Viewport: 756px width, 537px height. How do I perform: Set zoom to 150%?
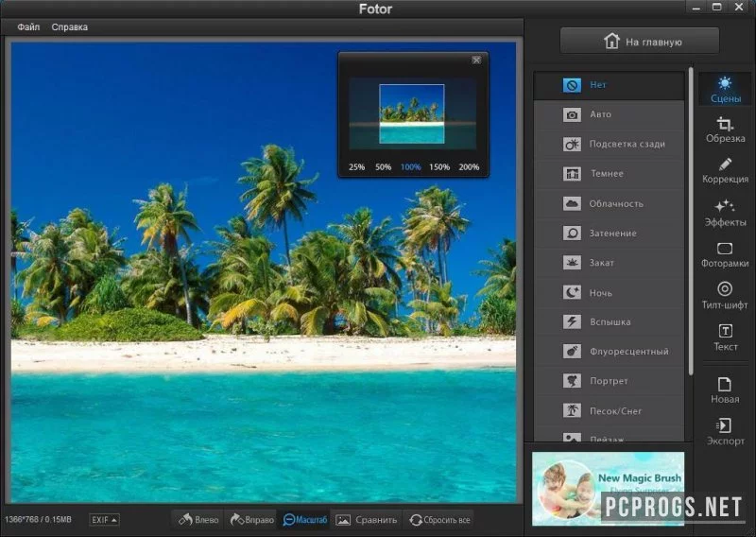click(439, 167)
